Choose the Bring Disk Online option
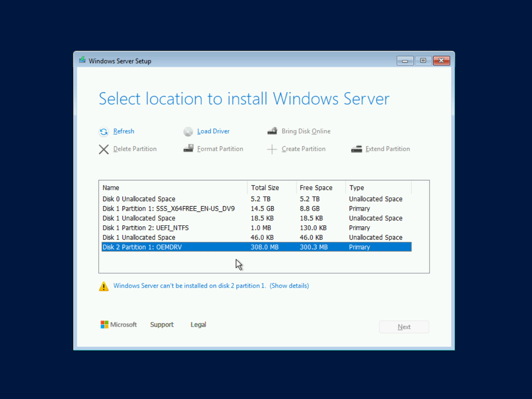Image resolution: width=532 pixels, height=399 pixels. [306, 131]
